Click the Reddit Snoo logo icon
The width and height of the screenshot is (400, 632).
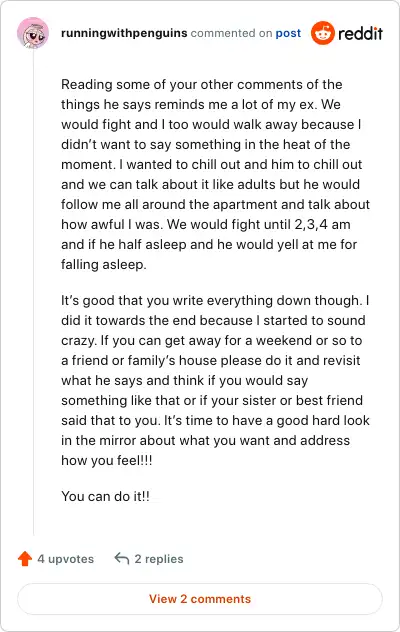[323, 33]
